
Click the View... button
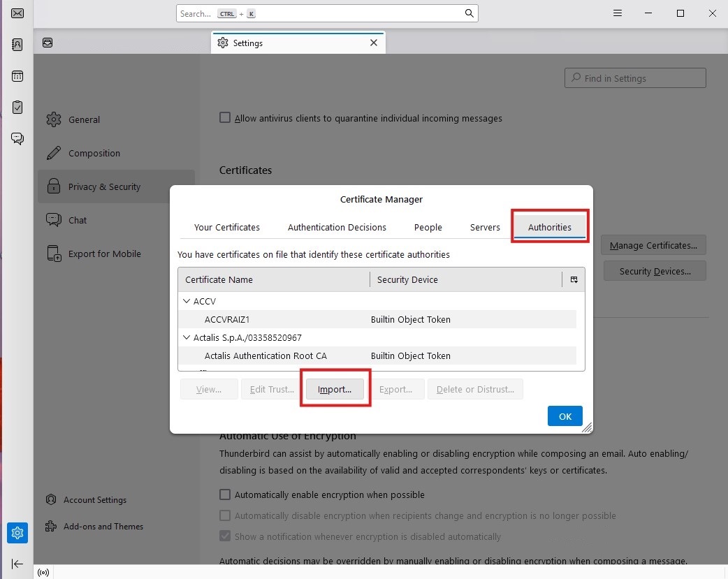[x=209, y=389]
